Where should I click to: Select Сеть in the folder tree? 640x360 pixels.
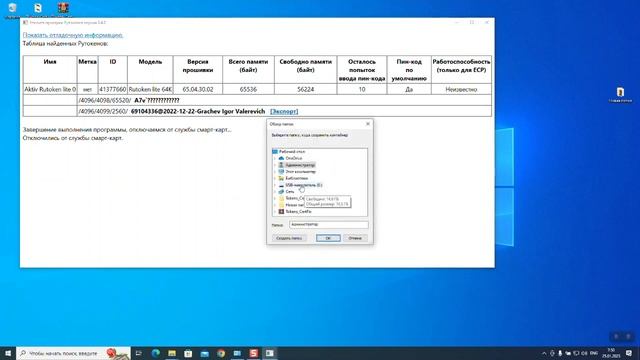pyautogui.click(x=290, y=191)
